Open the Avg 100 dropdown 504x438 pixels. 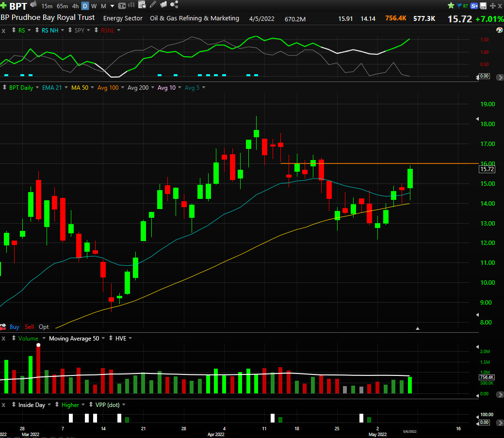pos(122,87)
